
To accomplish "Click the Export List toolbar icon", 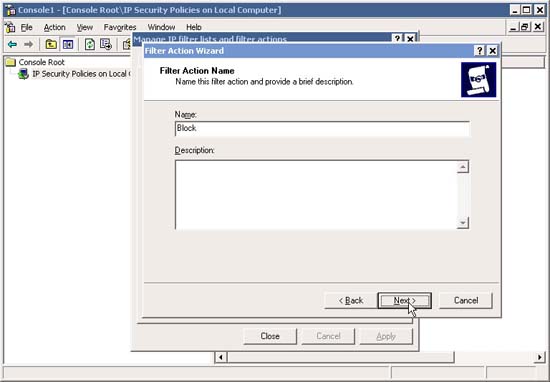I will (106, 44).
